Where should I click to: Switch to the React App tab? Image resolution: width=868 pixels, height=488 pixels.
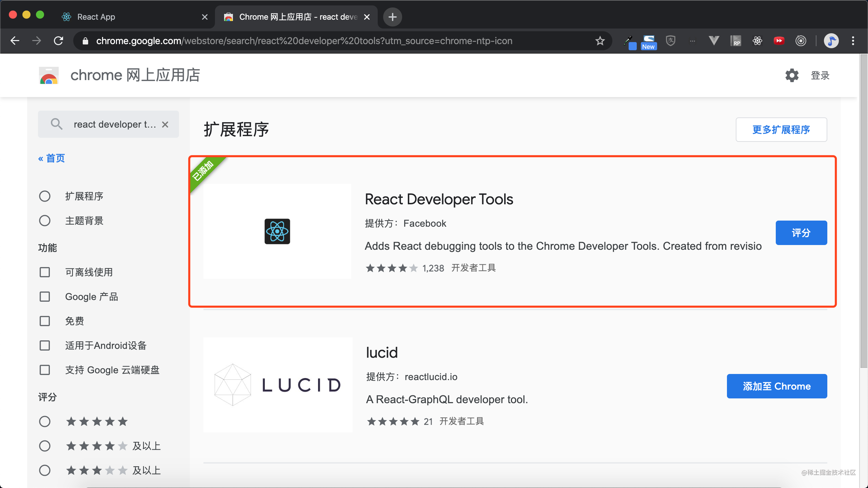pos(134,17)
